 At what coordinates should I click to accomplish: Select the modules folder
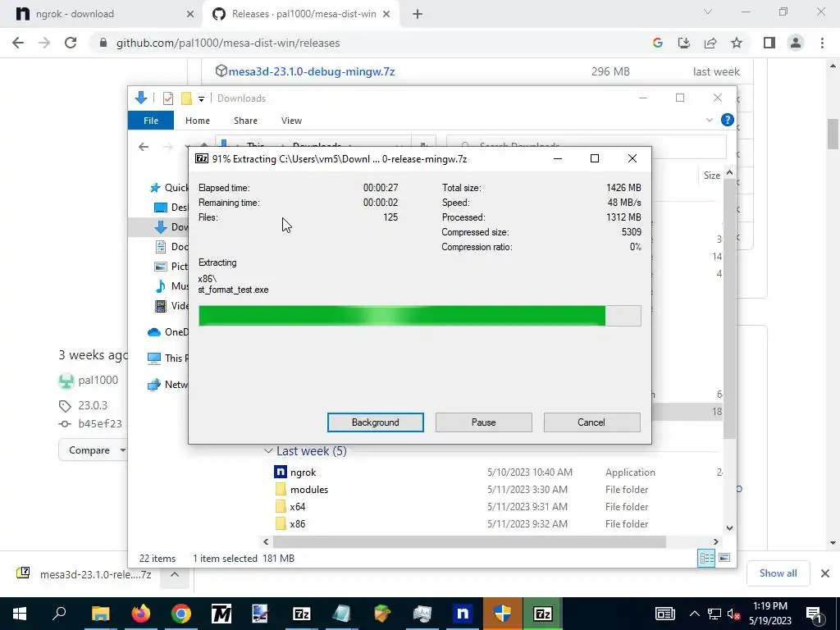(x=308, y=489)
